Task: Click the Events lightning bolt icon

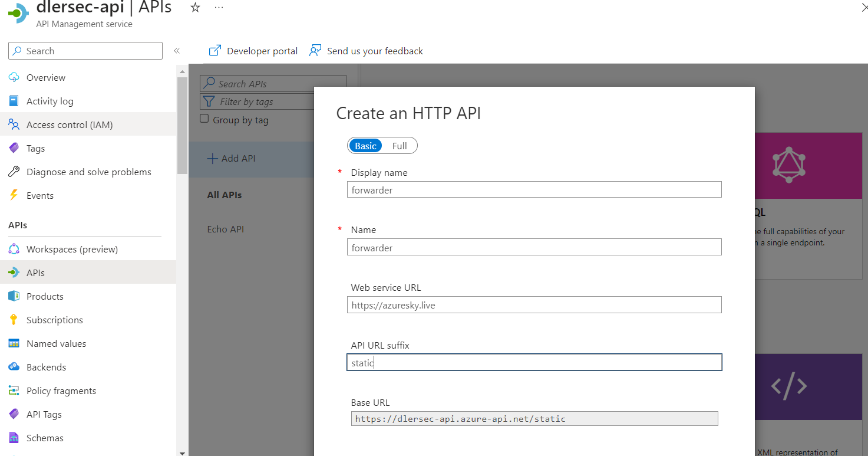Action: click(14, 195)
